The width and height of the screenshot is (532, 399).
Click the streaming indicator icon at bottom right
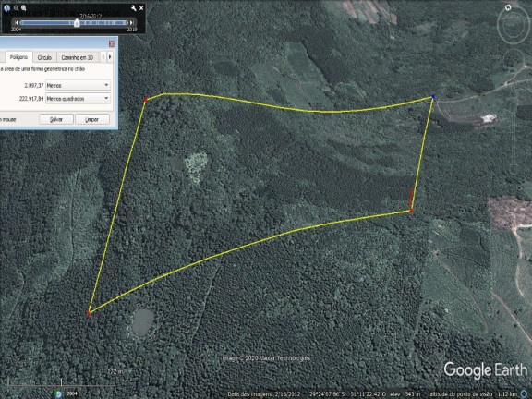pyautogui.click(x=524, y=393)
